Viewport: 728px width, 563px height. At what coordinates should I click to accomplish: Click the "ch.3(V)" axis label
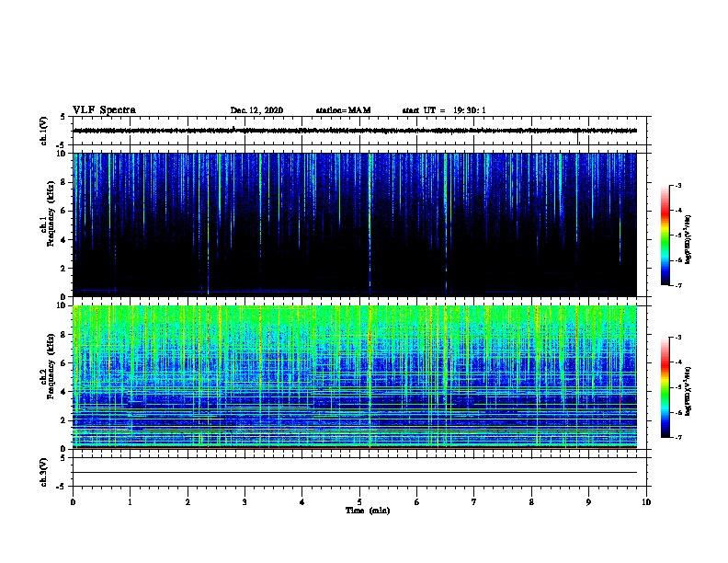[x=43, y=472]
